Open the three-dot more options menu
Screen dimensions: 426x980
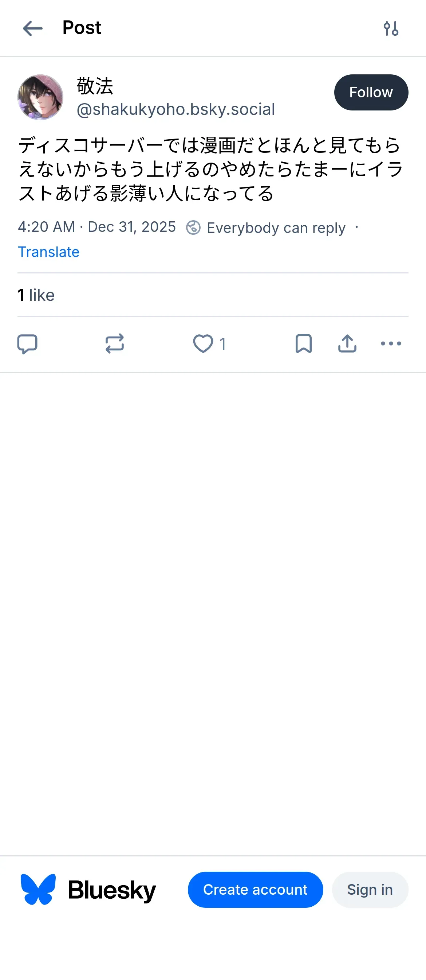point(391,344)
